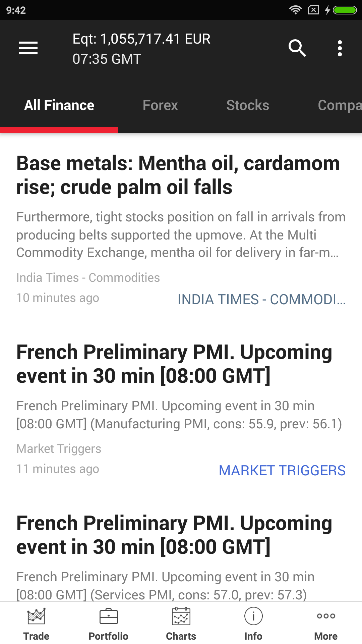Open the Manufacturing PMI upcoming event article
The height and width of the screenshot is (644, 362).
(174, 364)
